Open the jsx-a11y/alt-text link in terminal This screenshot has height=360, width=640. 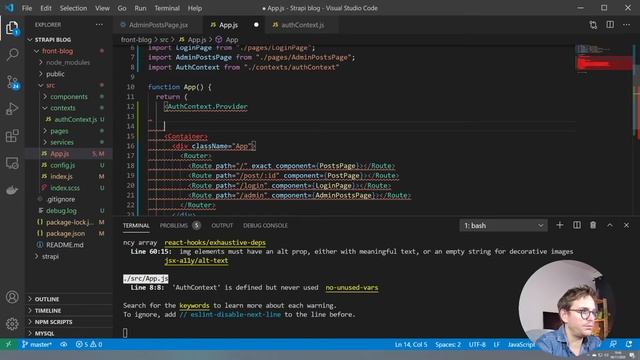point(196,260)
